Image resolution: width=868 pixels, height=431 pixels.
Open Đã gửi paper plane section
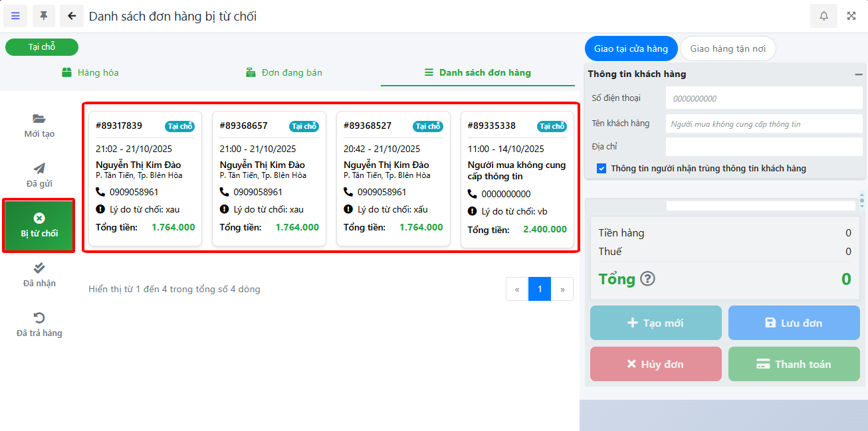coord(39,175)
